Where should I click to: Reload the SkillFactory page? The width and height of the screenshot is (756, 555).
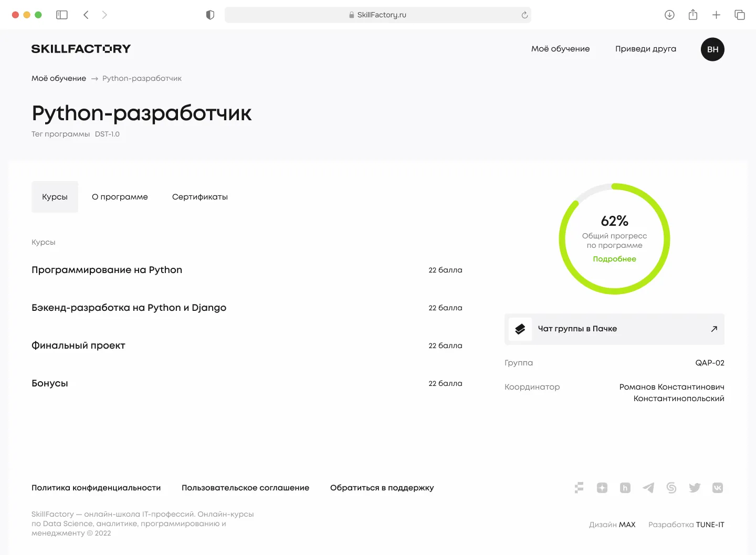524,15
